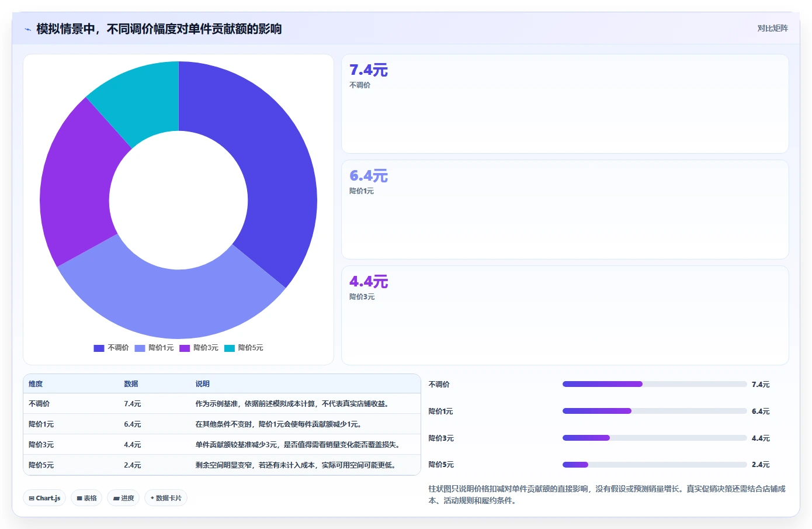Click the description starting 剩余空间明显变窄
Screen dimensions: 812x529
coord(297,465)
